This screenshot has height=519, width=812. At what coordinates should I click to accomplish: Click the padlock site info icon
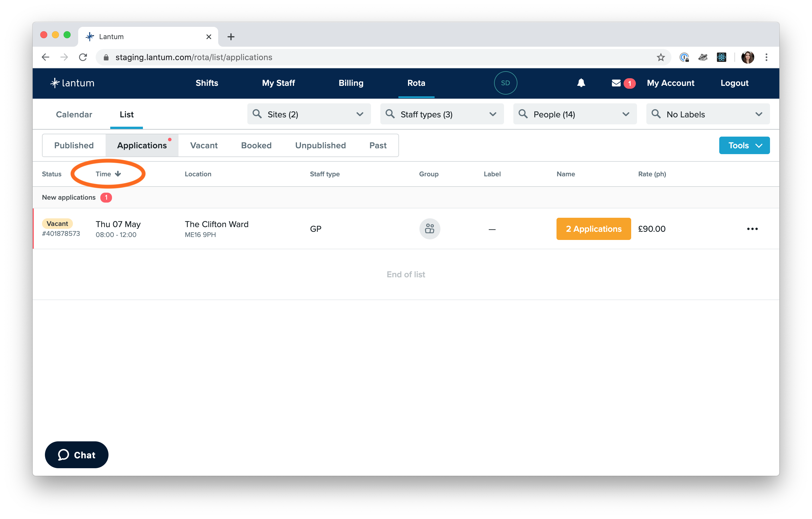(106, 58)
